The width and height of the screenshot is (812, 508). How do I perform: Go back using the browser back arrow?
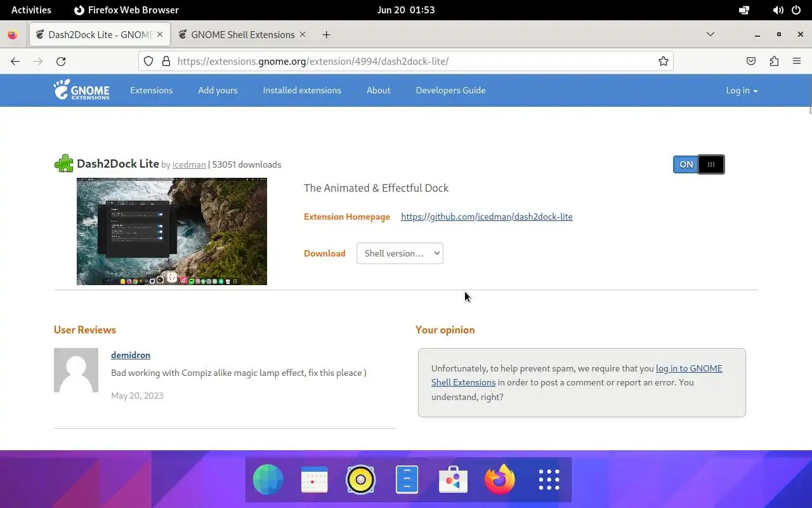point(15,61)
